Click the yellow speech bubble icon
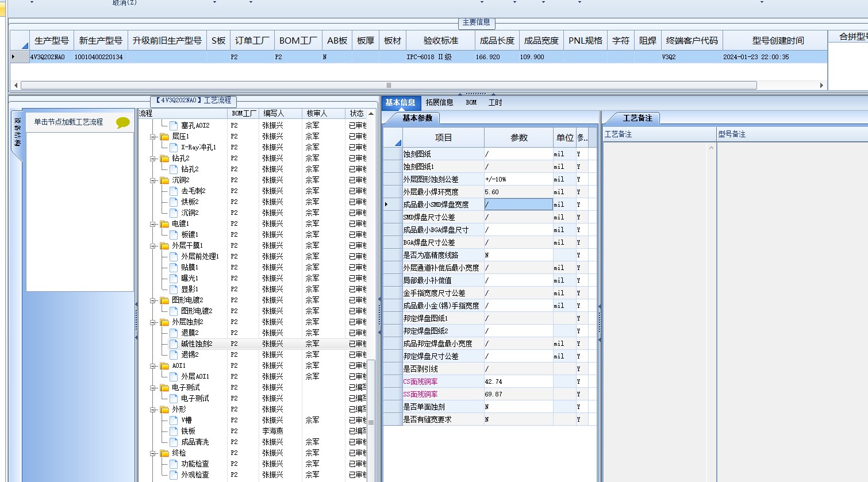868x482 pixels. [x=122, y=122]
